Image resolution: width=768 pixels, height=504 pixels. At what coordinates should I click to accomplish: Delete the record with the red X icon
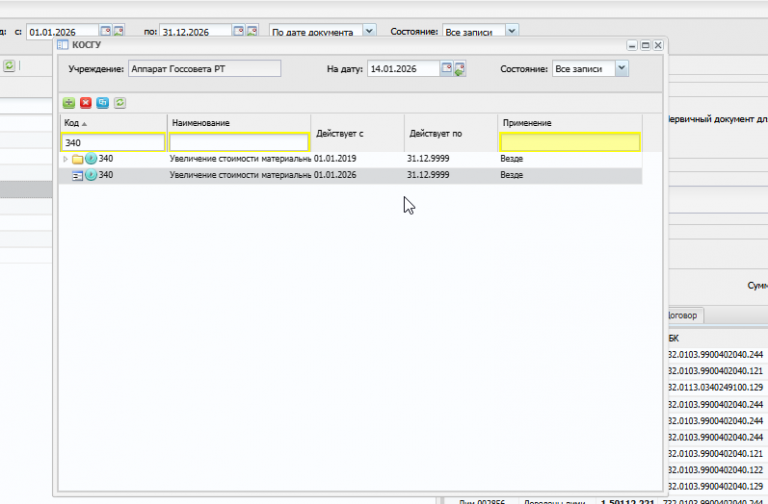86,103
